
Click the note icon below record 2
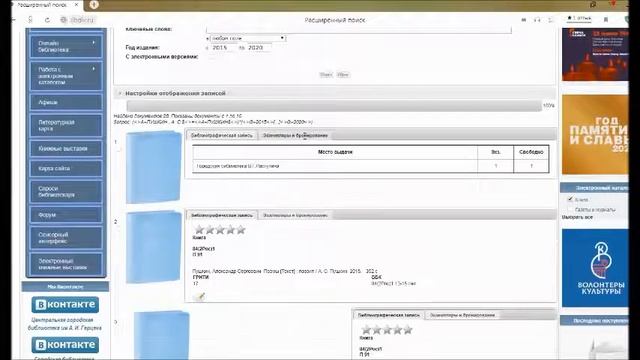click(x=199, y=296)
